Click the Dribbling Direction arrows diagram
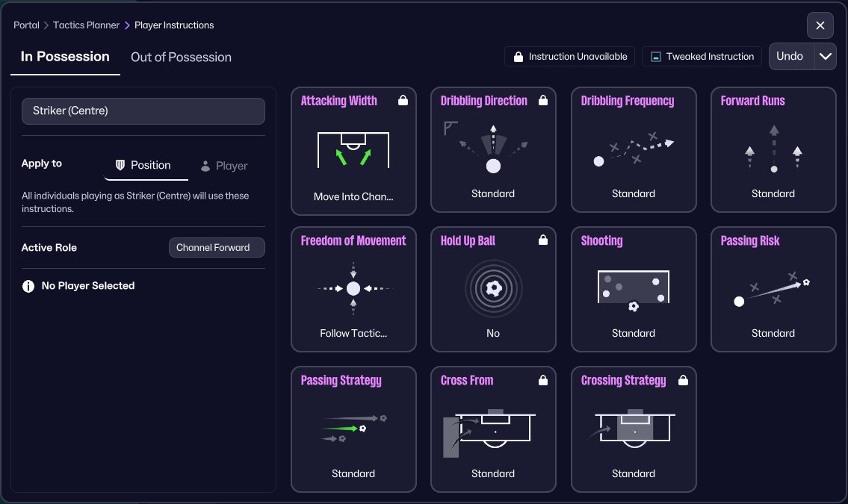848x504 pixels. (492, 148)
